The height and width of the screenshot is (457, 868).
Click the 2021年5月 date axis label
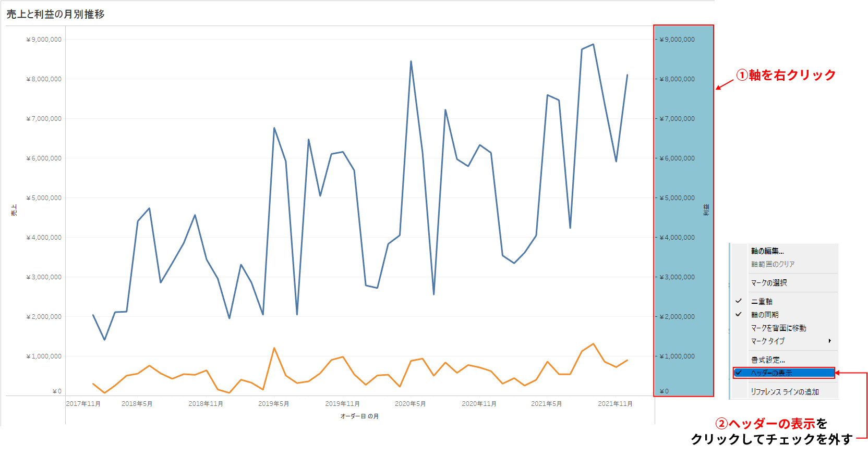point(547,404)
